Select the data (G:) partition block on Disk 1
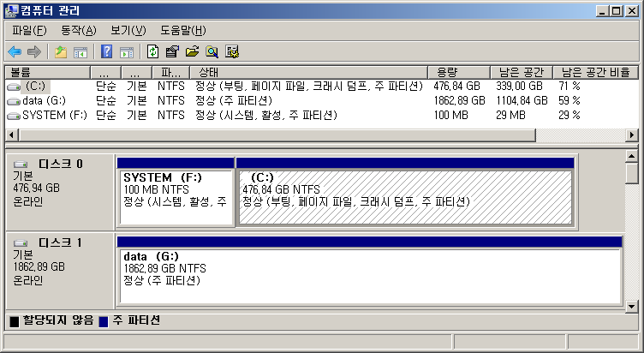Viewport: 644px width, 353px height. coord(370,272)
